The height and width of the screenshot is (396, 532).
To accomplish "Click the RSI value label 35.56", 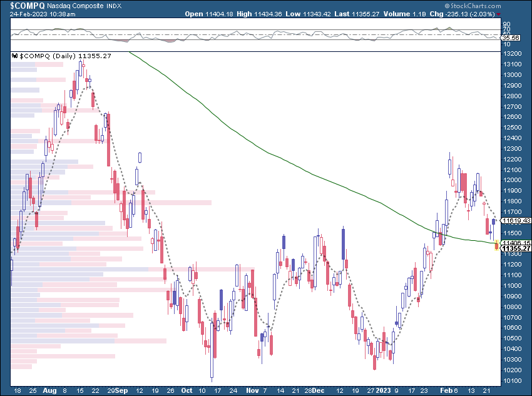I will (511, 38).
